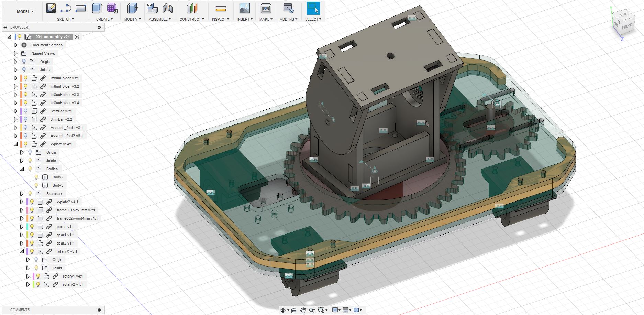Open the SKETCH menu
Image resolution: width=644 pixels, height=315 pixels.
[x=65, y=19]
